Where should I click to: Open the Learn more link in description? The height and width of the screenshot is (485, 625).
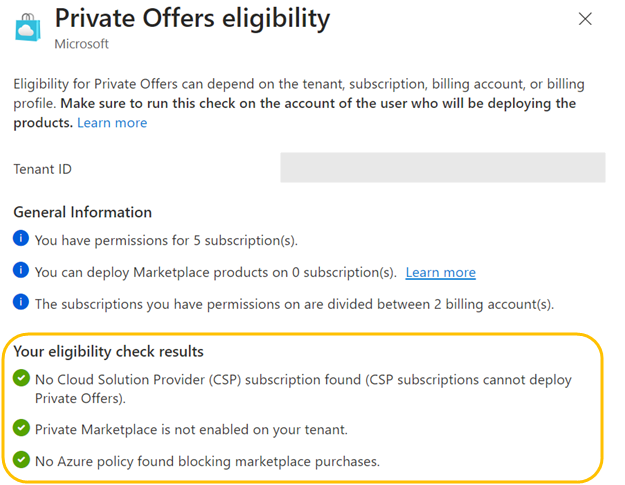[112, 123]
